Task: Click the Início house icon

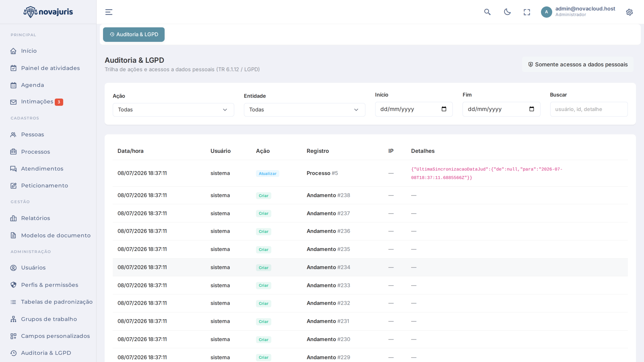Action: pos(13,51)
